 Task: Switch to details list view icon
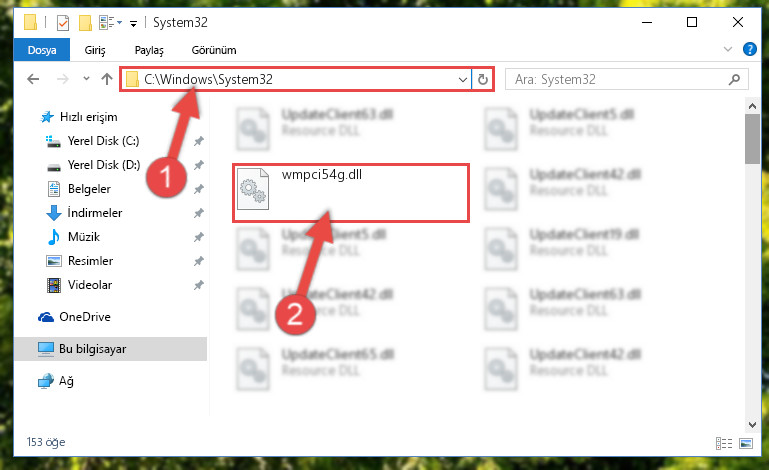pyautogui.click(x=724, y=444)
